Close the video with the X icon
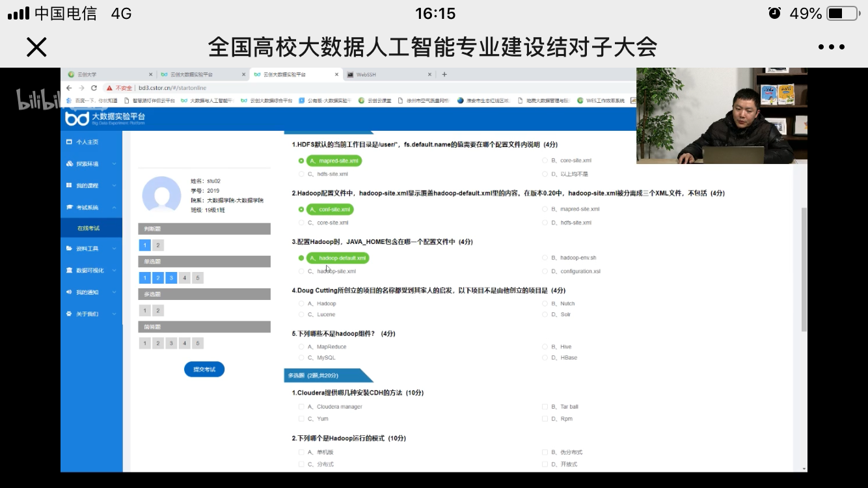This screenshot has height=488, width=868. (x=36, y=47)
